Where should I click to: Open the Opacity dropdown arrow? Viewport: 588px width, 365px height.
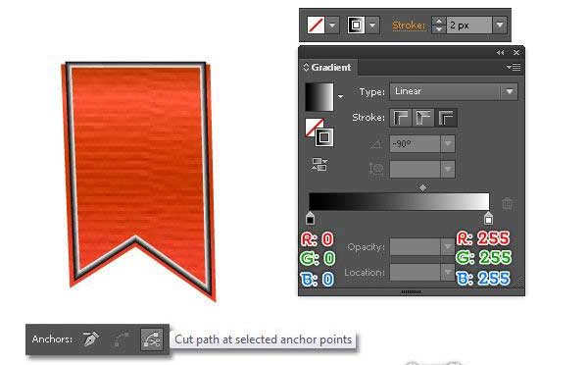point(448,247)
